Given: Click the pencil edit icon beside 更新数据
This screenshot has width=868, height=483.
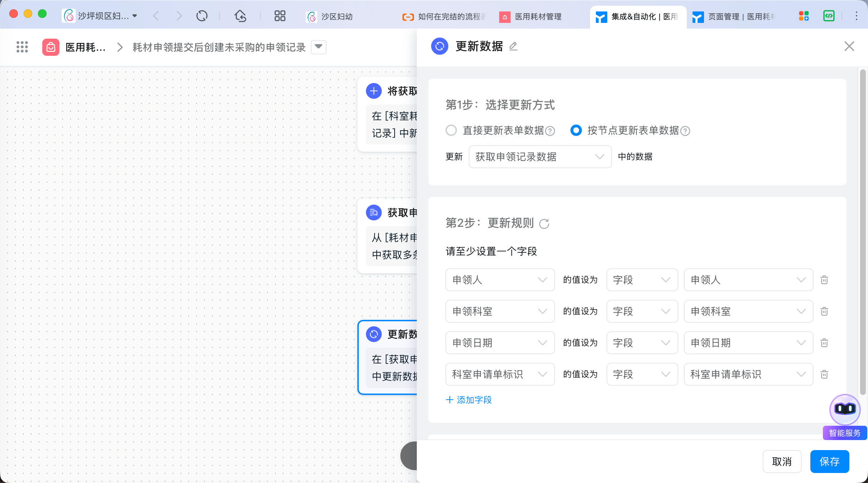Looking at the screenshot, I should pyautogui.click(x=513, y=46).
